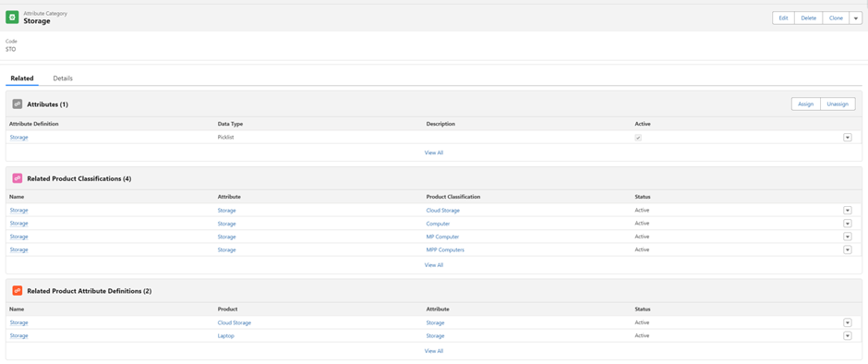Screen dimensions: 868x364
Task: Click the pink Related Product Classifications icon
Action: coord(18,178)
